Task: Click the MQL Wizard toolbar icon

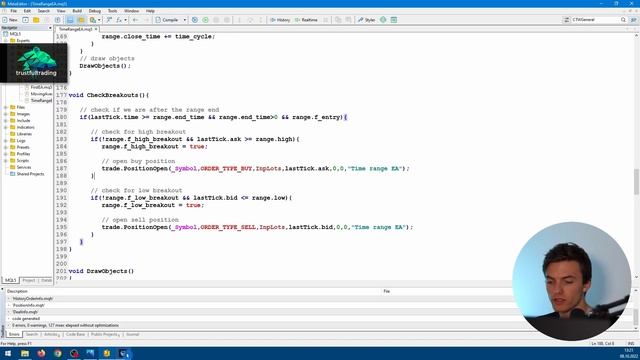Action: click(x=109, y=20)
